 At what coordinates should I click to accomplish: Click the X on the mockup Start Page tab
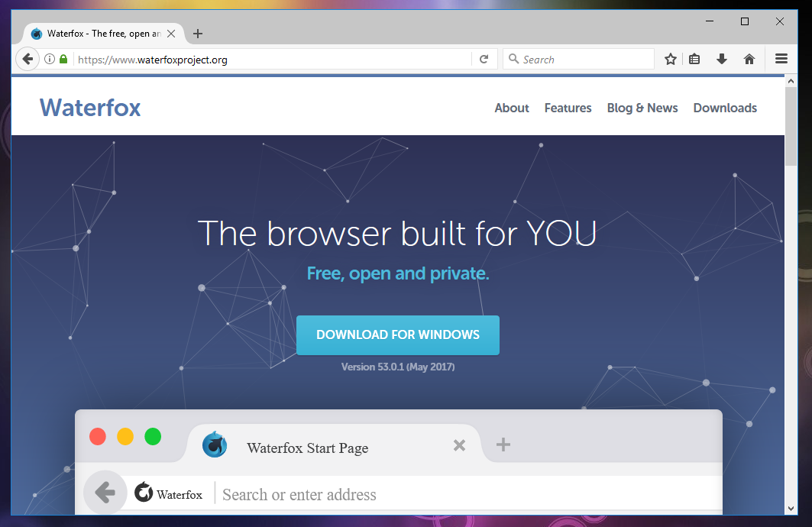coord(459,445)
